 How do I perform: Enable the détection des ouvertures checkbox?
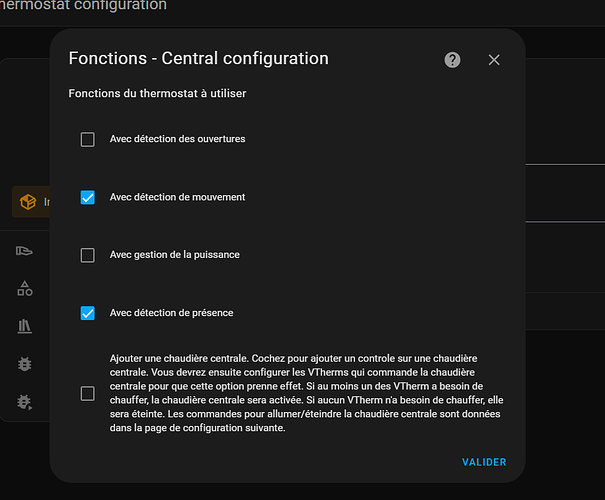point(88,139)
